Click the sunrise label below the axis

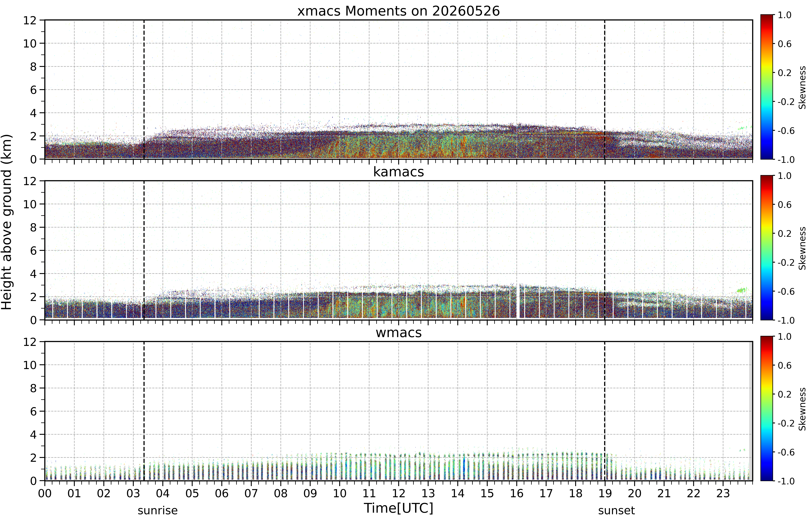point(158,510)
